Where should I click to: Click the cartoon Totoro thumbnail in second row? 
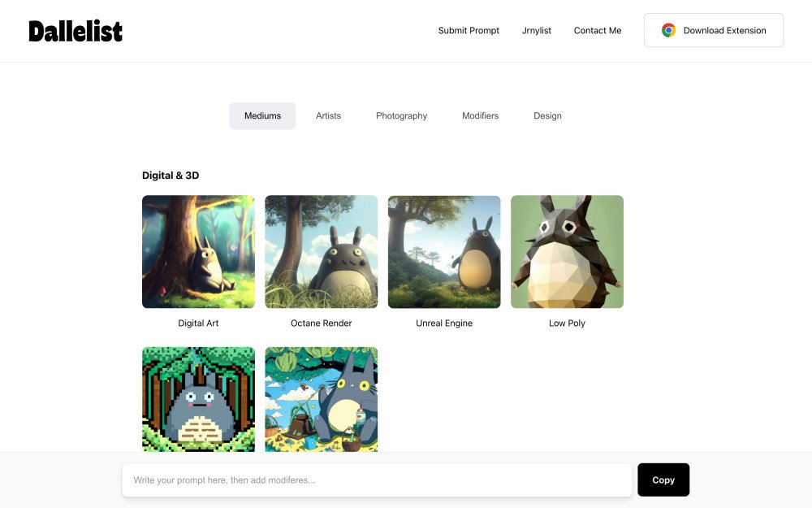point(321,398)
